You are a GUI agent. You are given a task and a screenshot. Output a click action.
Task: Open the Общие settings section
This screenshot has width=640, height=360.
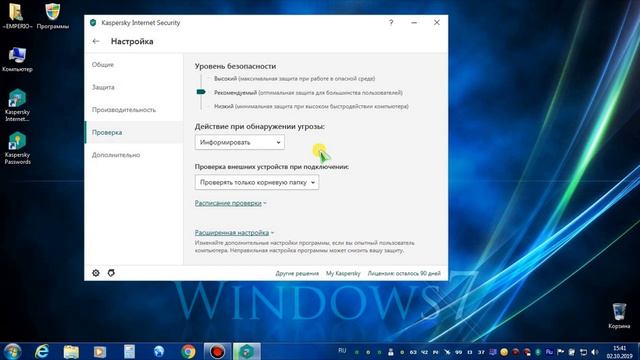click(134, 64)
